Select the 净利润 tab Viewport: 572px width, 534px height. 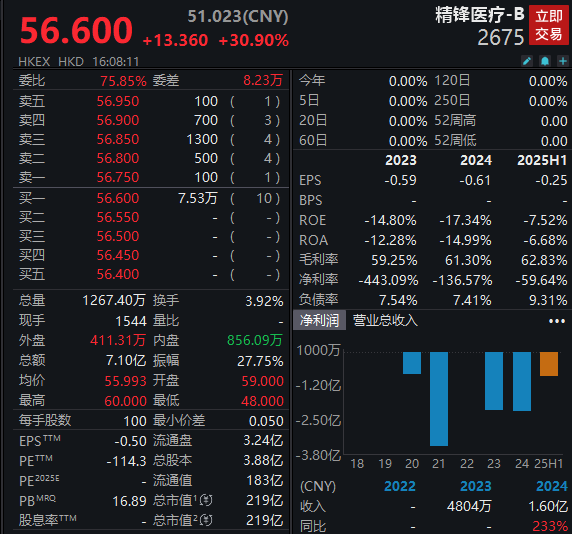click(320, 321)
